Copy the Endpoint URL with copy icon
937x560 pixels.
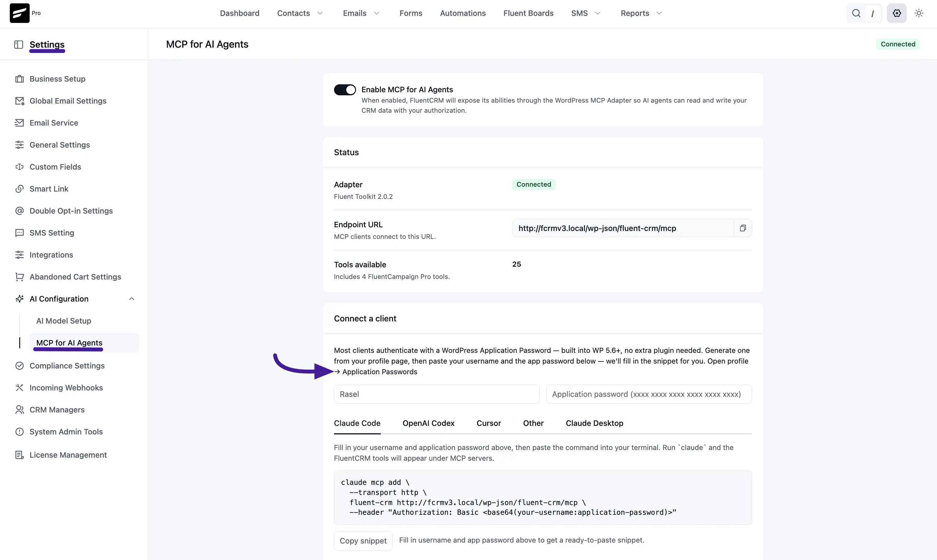click(743, 228)
